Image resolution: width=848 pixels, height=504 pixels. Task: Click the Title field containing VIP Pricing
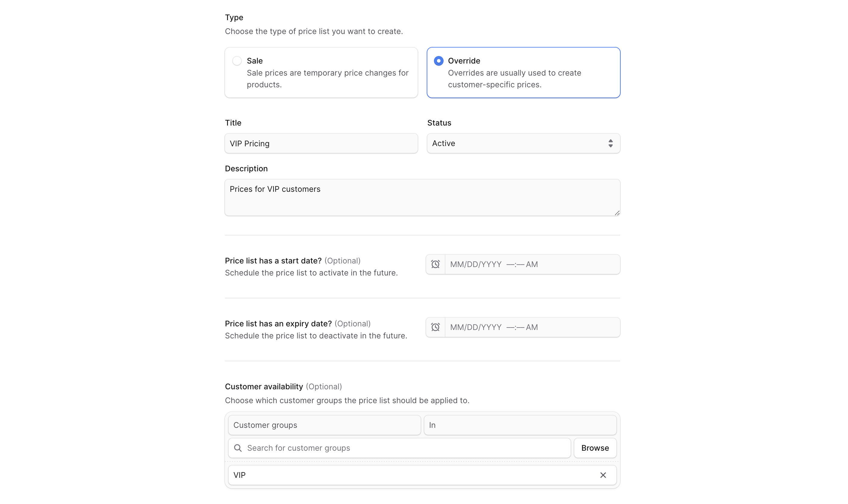(321, 143)
